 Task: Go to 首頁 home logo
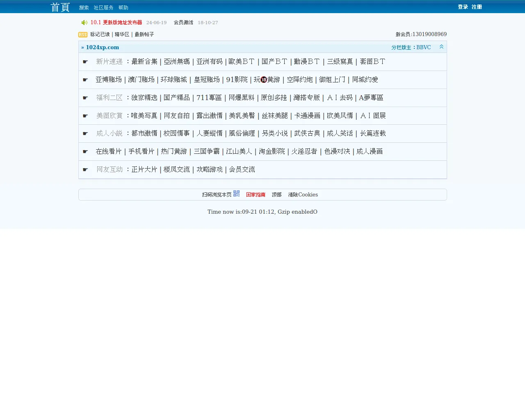tap(60, 7)
